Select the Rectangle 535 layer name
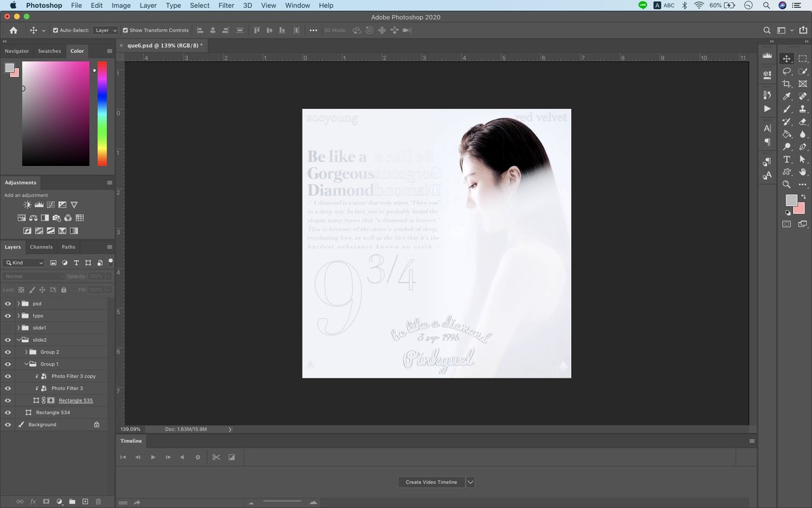The height and width of the screenshot is (508, 812). pos(76,400)
